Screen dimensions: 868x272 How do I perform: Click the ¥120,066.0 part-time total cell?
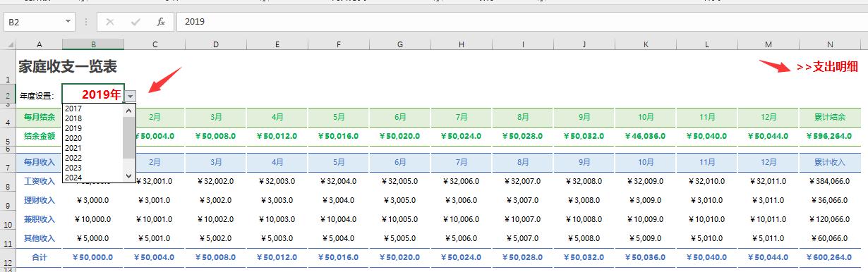[830, 219]
